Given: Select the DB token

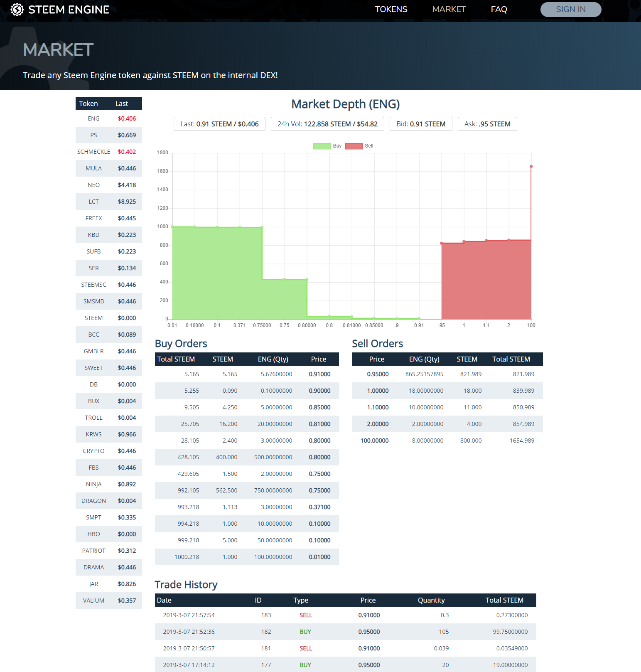Looking at the screenshot, I should (109, 384).
